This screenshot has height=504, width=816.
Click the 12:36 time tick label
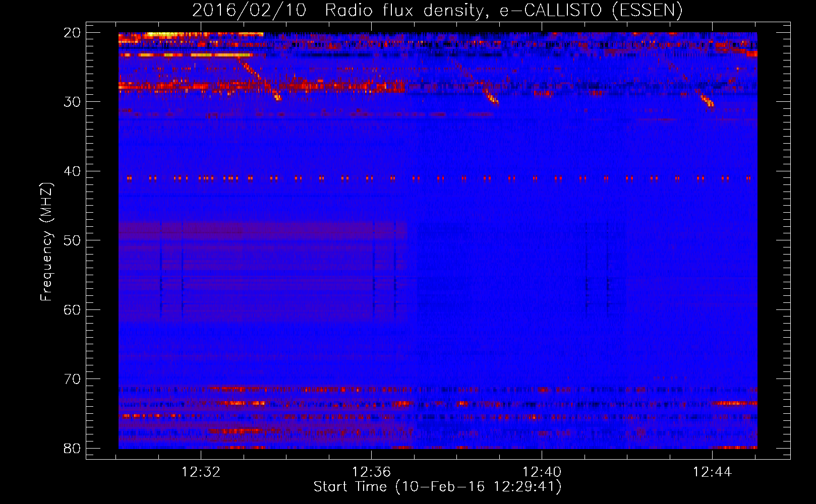(x=372, y=472)
